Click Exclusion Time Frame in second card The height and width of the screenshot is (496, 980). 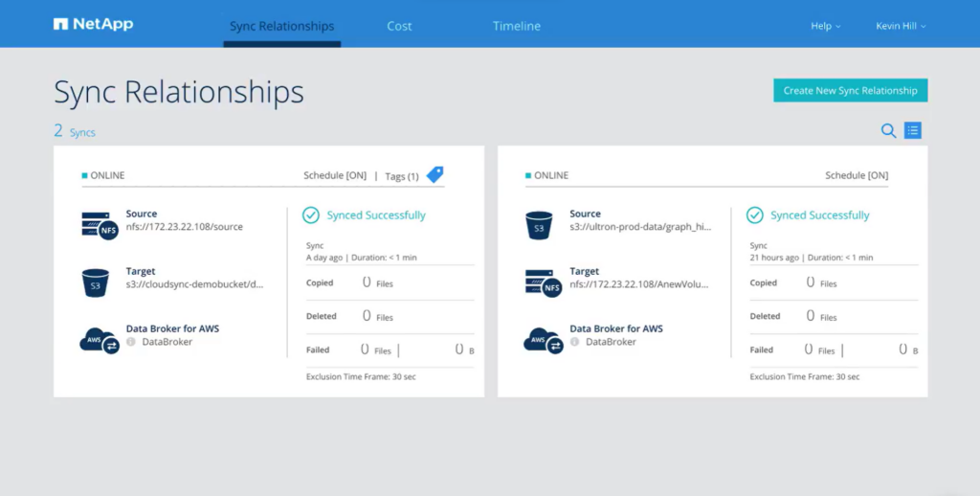click(x=804, y=376)
